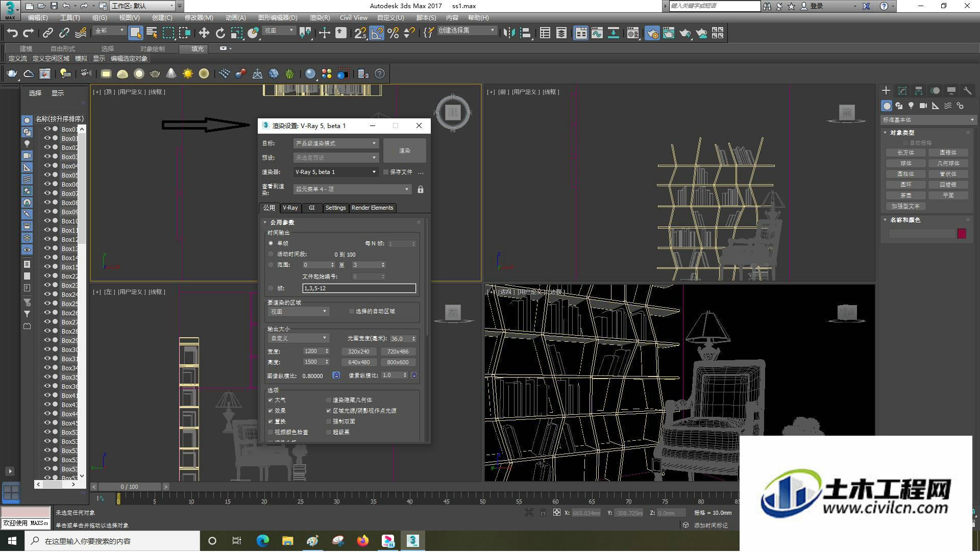Select the 活动时间段 radio button

click(271, 254)
